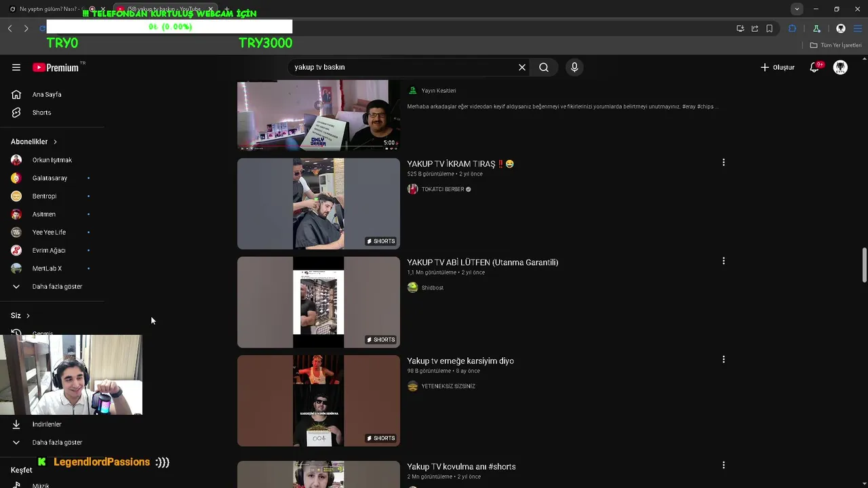Open Tüm Yer İşaretleri bookmarks folder
Viewport: 868px width, 488px height.
pyautogui.click(x=835, y=45)
